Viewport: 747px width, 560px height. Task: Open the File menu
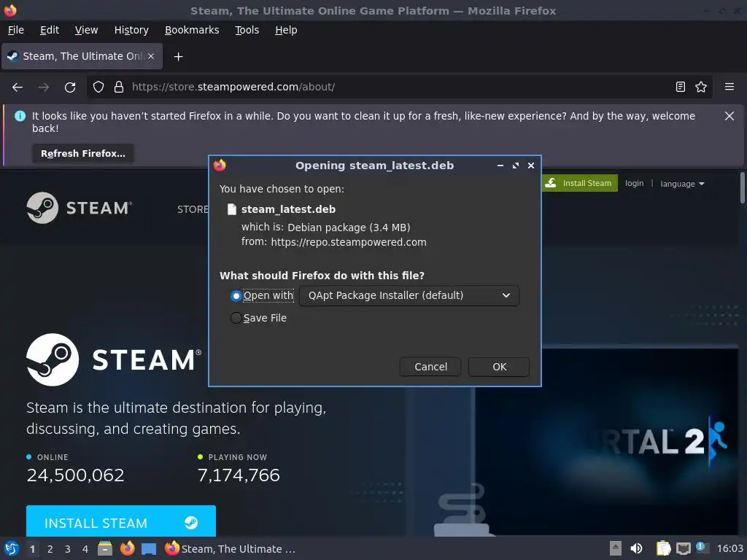pyautogui.click(x=16, y=30)
